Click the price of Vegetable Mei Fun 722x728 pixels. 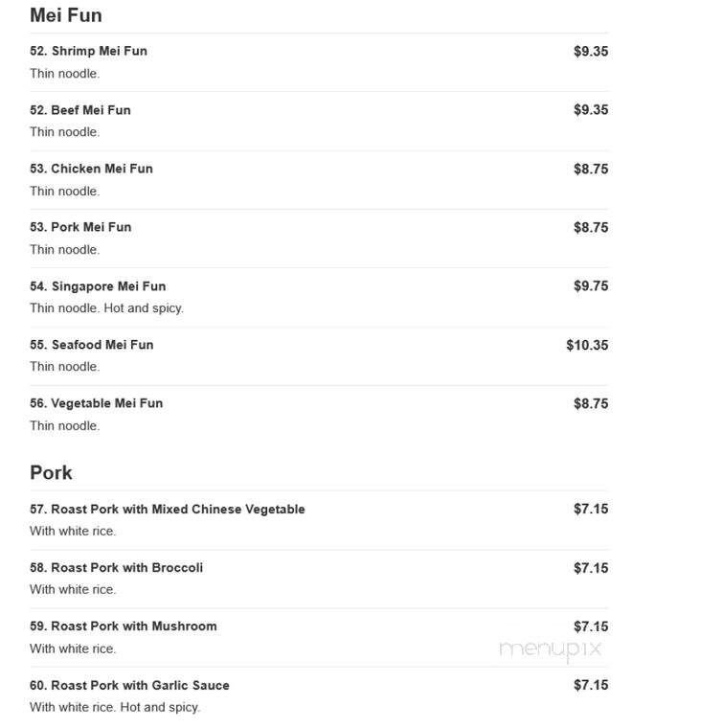pyautogui.click(x=591, y=403)
